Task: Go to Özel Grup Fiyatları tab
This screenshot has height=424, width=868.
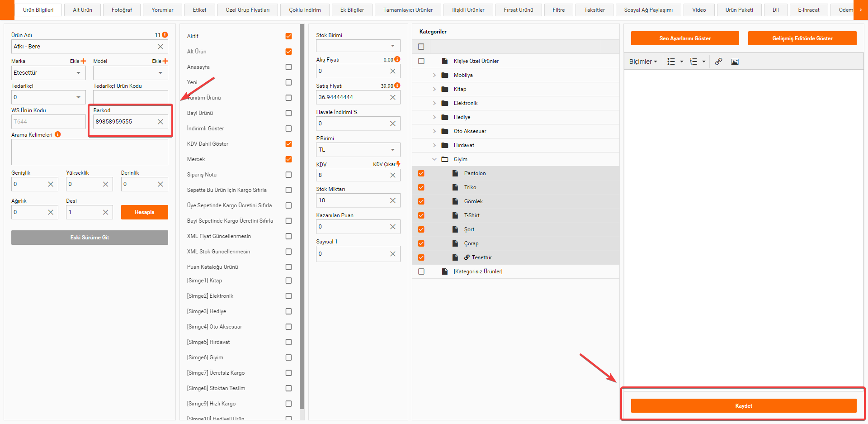Action: coord(248,10)
